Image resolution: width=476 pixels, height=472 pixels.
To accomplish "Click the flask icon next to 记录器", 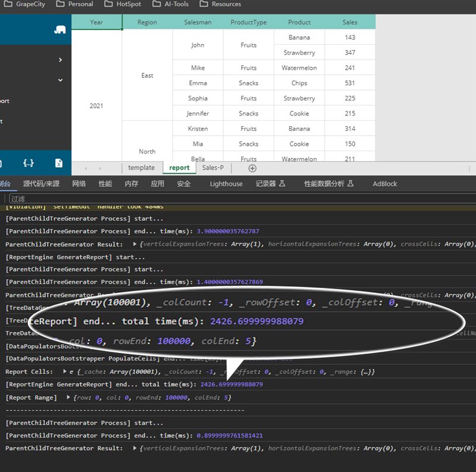I will 282,183.
